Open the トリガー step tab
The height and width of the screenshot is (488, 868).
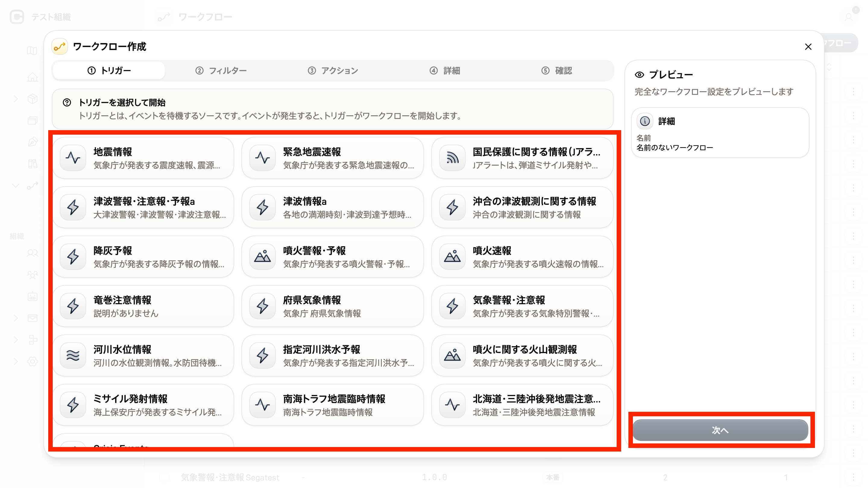click(x=109, y=70)
